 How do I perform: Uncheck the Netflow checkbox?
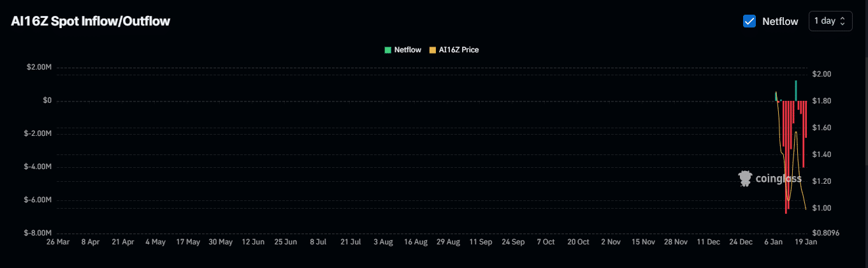pos(749,21)
